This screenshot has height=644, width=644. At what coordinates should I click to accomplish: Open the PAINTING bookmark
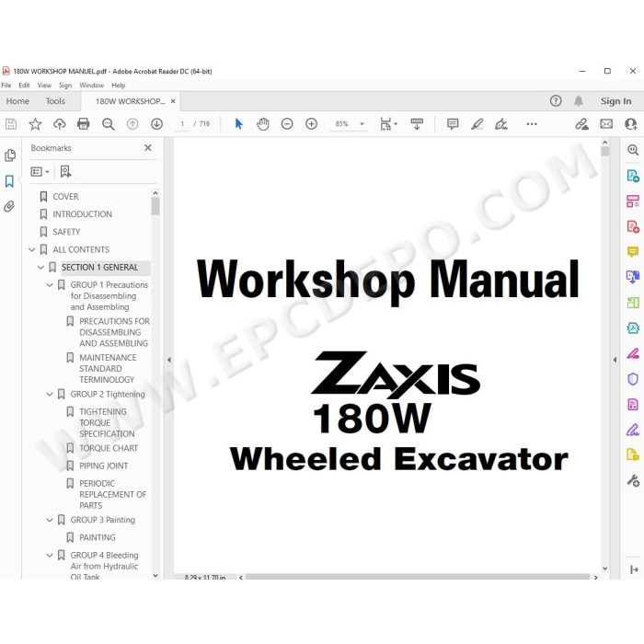(x=98, y=537)
